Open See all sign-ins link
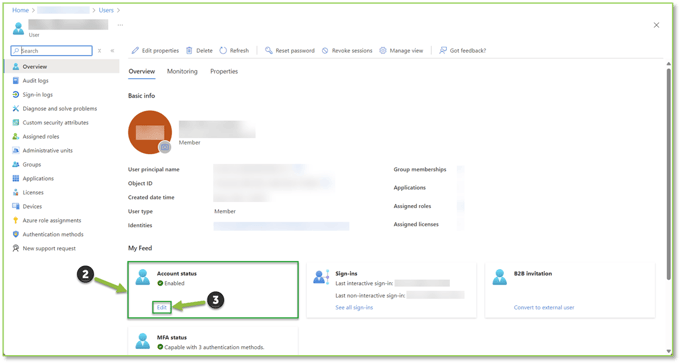The image size is (681, 364). pos(354,308)
